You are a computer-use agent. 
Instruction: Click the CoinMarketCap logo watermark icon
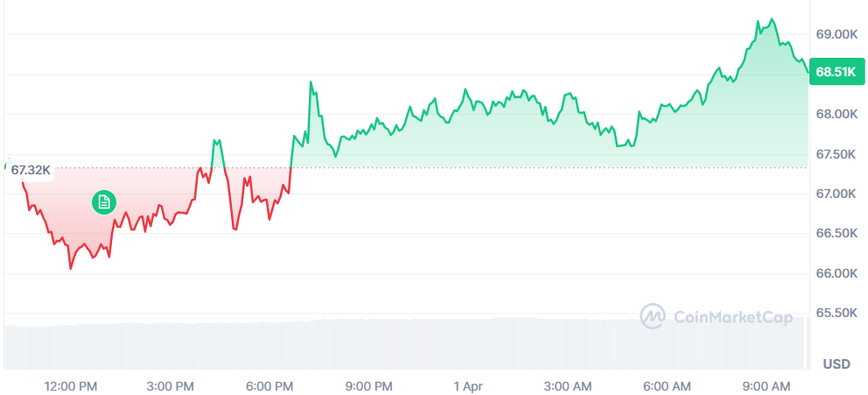[x=653, y=316]
